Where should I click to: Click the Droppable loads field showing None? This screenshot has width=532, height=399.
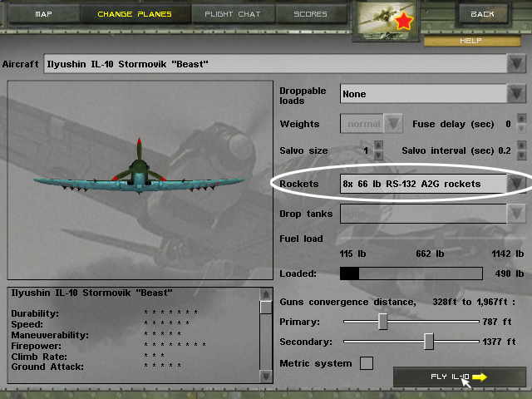coord(423,94)
